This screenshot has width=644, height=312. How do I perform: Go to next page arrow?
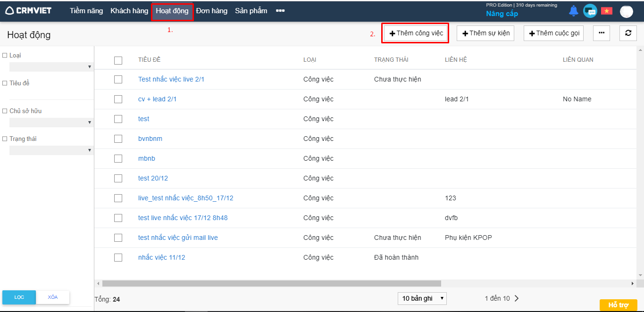(x=517, y=298)
